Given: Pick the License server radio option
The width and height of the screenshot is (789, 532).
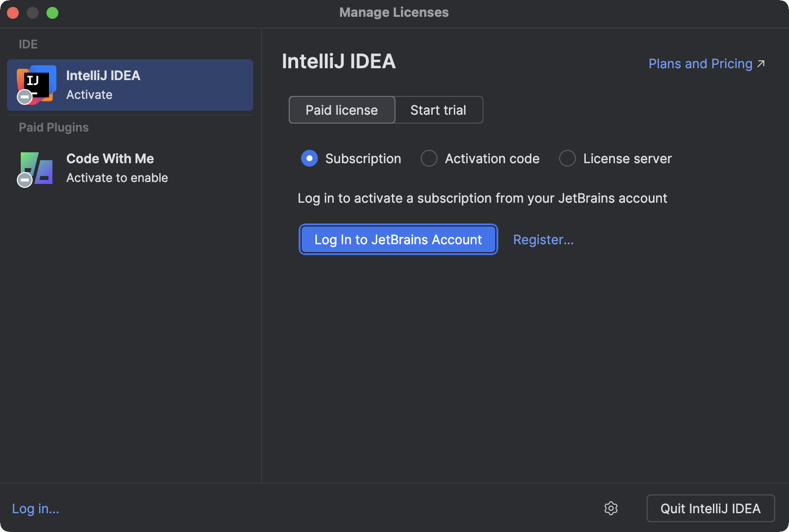Looking at the screenshot, I should pos(568,159).
